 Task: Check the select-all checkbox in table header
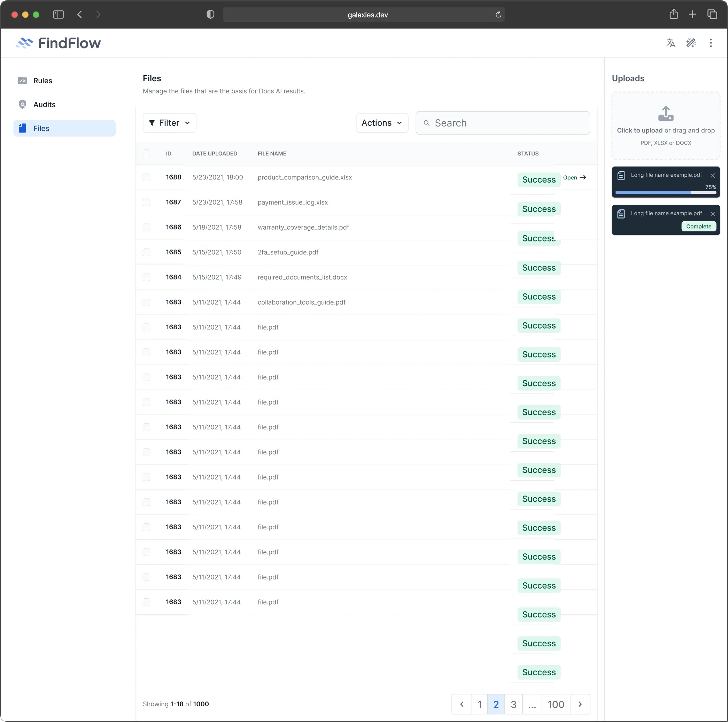tap(147, 153)
